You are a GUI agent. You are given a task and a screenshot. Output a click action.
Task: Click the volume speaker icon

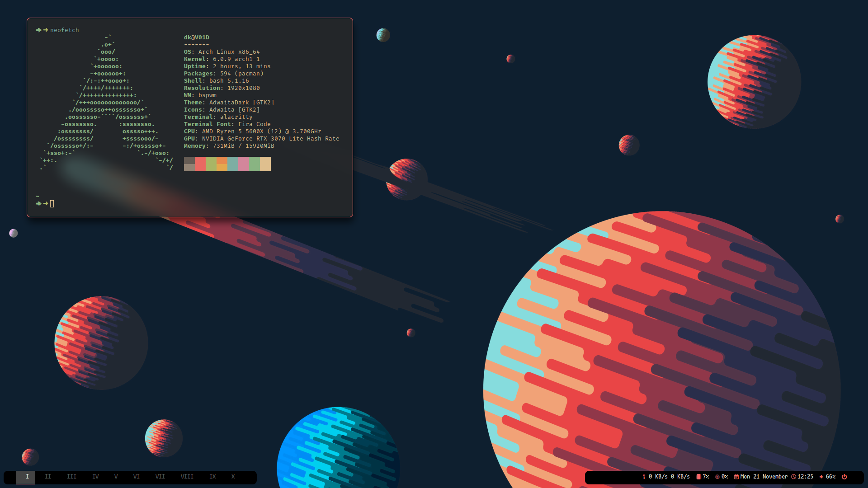pyautogui.click(x=821, y=477)
